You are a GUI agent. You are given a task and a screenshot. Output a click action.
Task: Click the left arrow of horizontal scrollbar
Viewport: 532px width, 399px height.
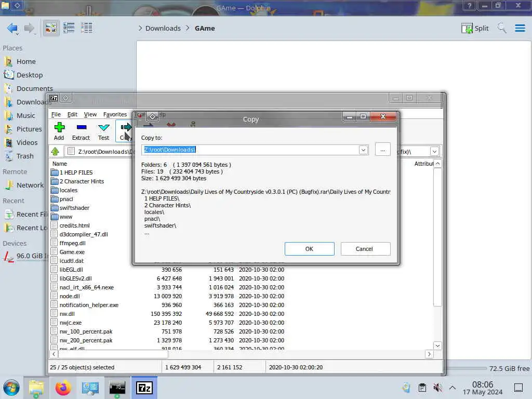tap(54, 354)
